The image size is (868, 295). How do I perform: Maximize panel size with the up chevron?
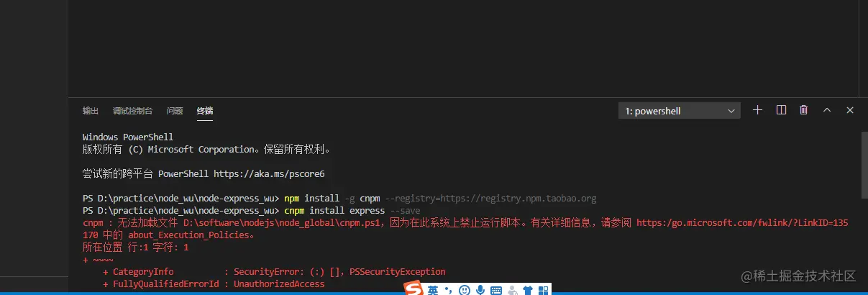click(827, 110)
